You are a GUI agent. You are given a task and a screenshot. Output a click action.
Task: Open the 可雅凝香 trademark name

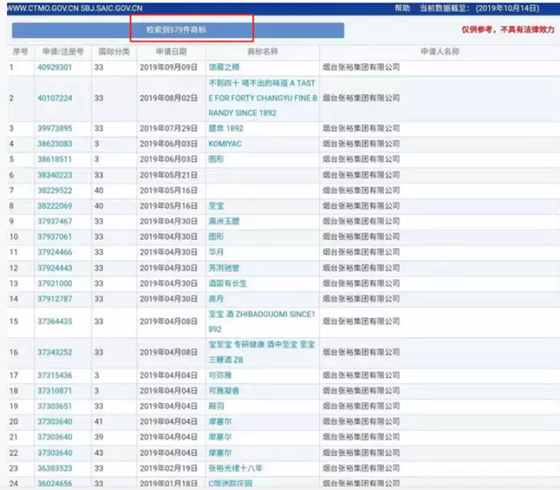click(x=224, y=391)
